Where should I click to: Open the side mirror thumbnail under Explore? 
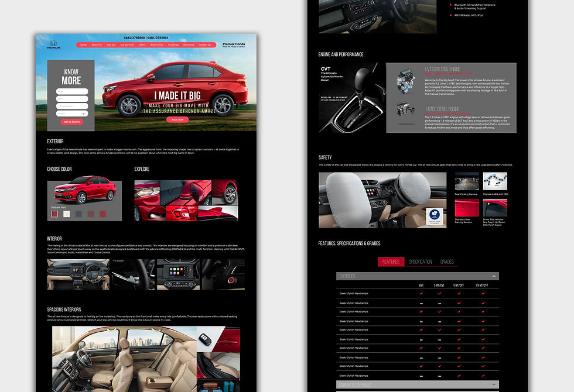click(x=185, y=192)
